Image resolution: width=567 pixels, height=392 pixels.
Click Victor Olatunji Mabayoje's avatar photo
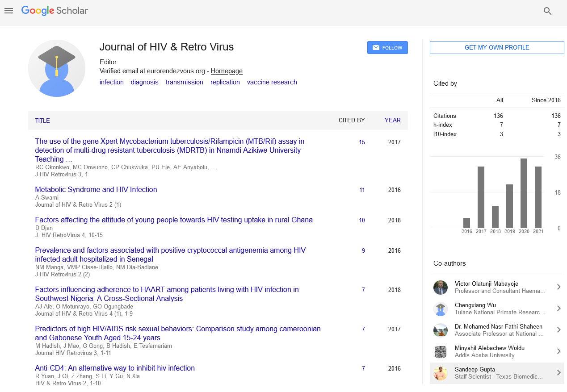pyautogui.click(x=441, y=288)
